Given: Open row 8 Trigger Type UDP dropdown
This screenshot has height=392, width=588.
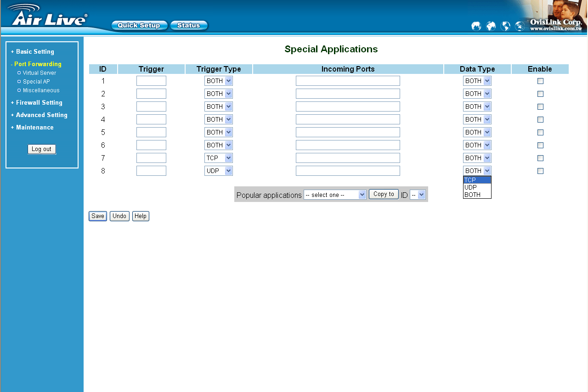Looking at the screenshot, I should click(x=219, y=171).
